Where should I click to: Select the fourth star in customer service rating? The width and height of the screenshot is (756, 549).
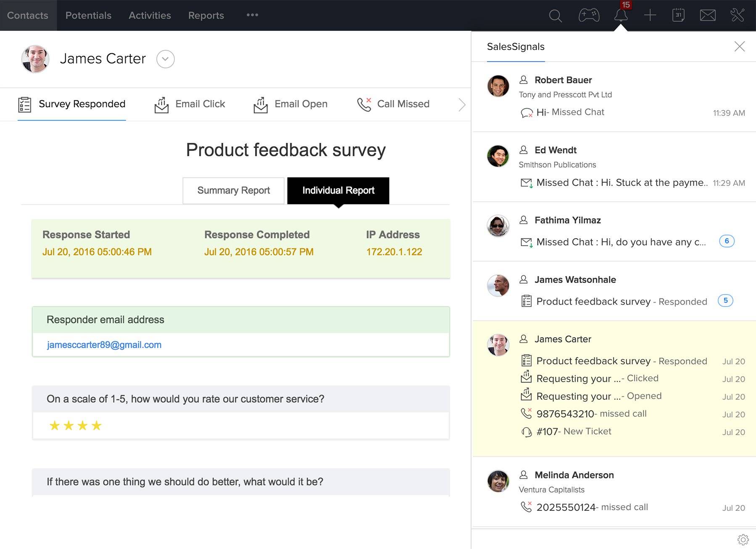pyautogui.click(x=96, y=426)
